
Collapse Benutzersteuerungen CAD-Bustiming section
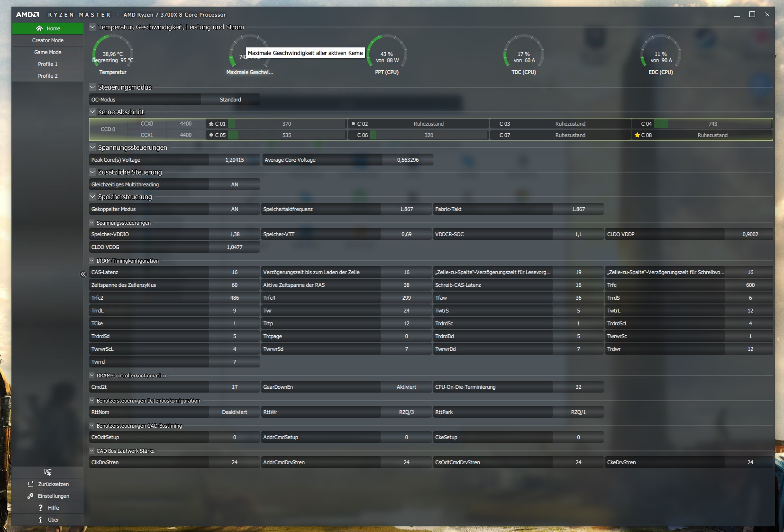92,426
